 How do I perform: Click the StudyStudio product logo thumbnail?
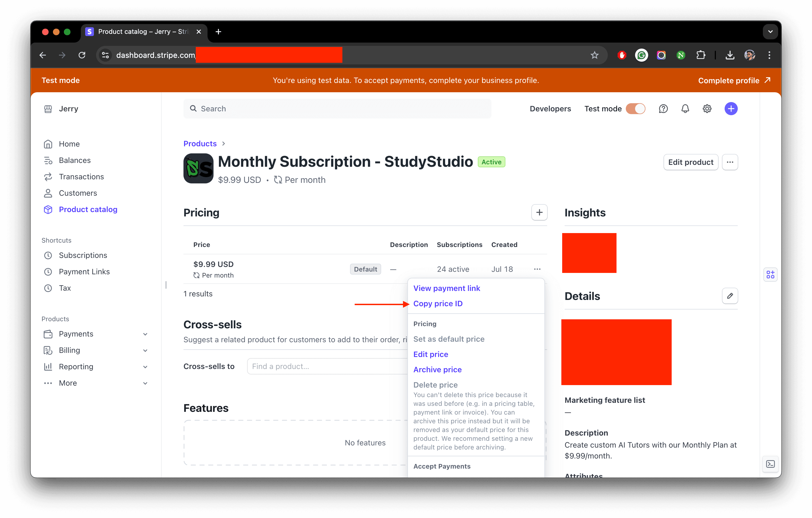coord(198,168)
